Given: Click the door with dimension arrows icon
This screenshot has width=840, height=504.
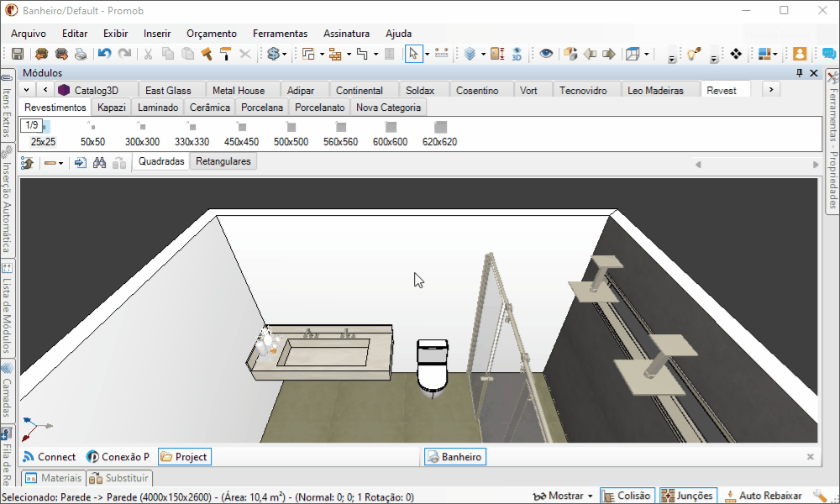Looking at the screenshot, I should (497, 54).
